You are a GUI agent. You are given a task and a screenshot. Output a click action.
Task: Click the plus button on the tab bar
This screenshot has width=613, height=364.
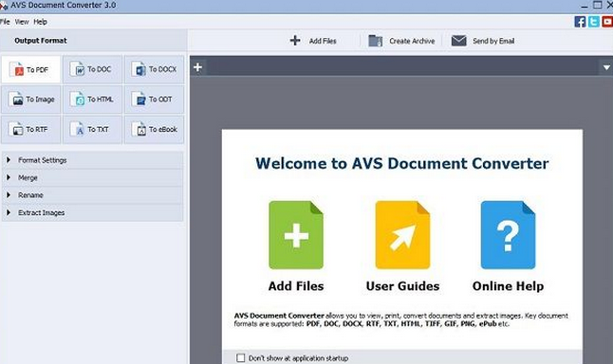(197, 67)
